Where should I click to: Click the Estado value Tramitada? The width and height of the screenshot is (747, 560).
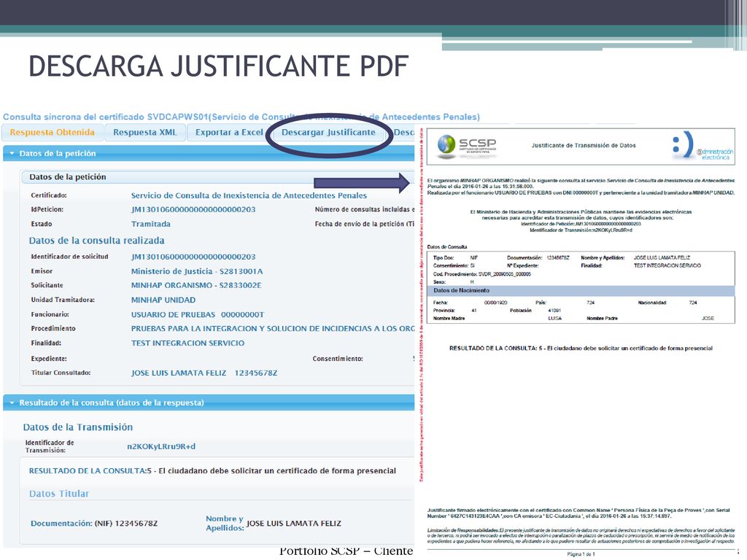[x=150, y=224]
